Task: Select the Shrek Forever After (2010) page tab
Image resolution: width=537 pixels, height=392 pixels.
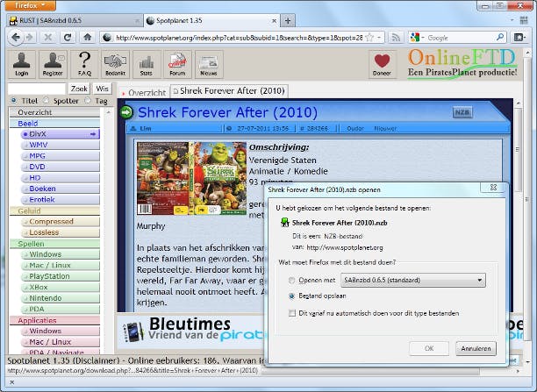Action: click(x=229, y=91)
